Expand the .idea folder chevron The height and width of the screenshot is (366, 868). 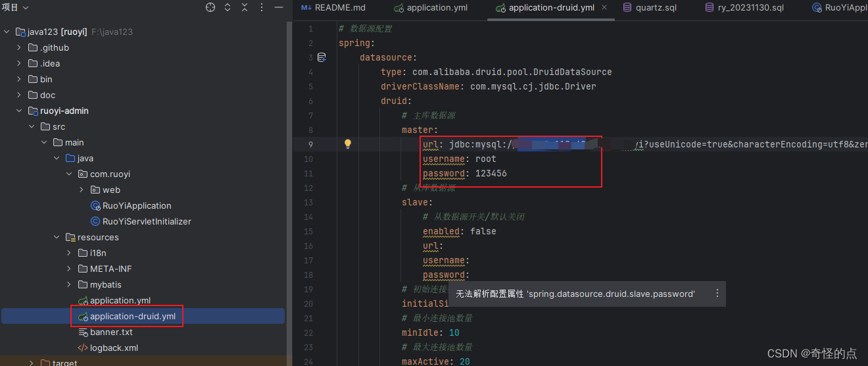tap(20, 64)
